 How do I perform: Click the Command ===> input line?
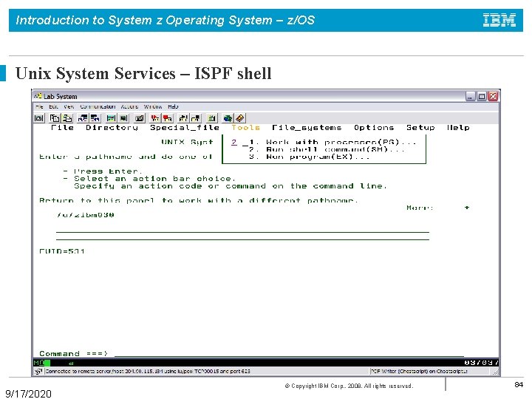[289, 353]
